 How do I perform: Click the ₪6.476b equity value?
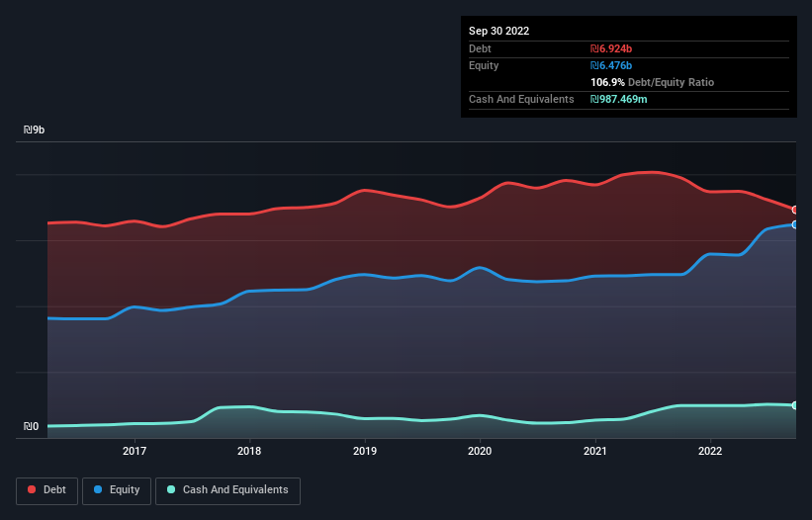click(611, 65)
